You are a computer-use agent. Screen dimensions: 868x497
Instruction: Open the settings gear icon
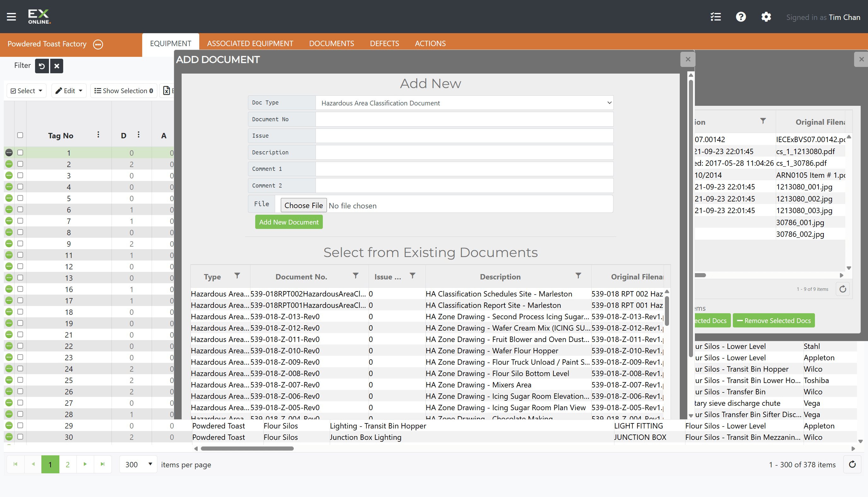[766, 17]
